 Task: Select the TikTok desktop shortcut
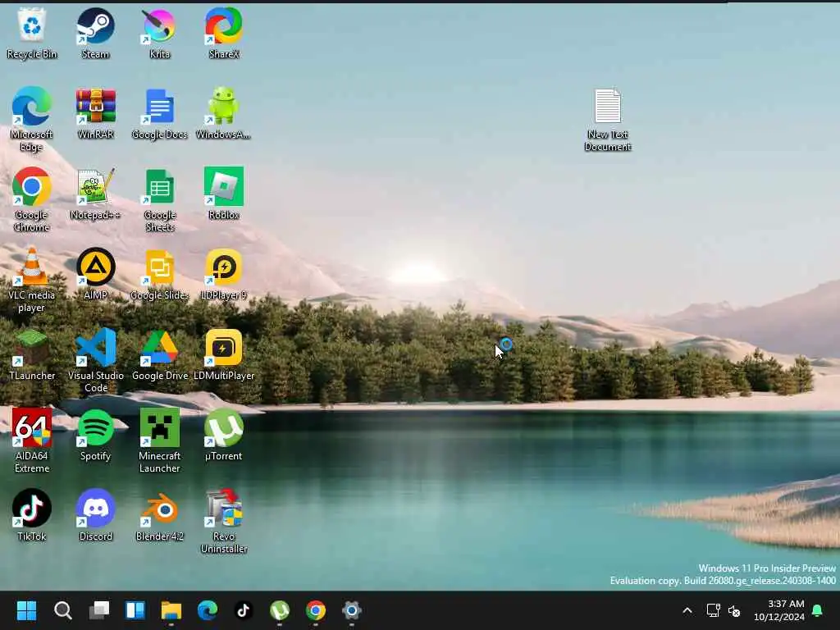pos(32,515)
